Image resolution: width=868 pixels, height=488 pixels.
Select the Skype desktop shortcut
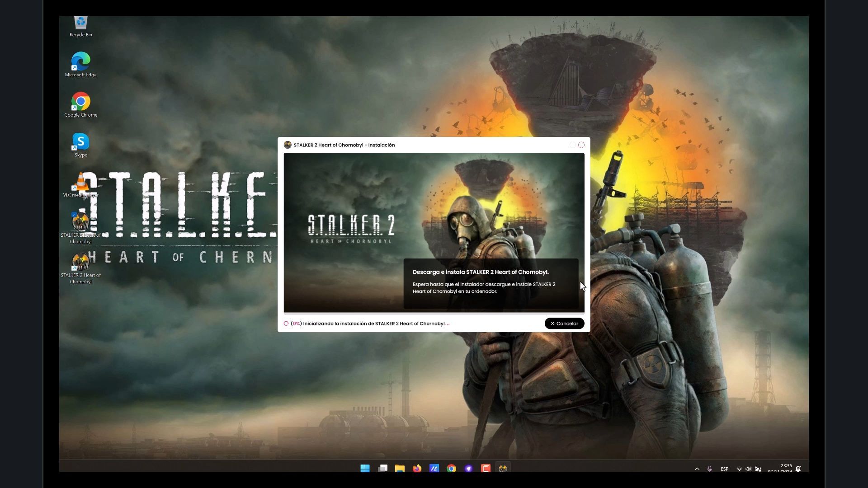(x=80, y=145)
